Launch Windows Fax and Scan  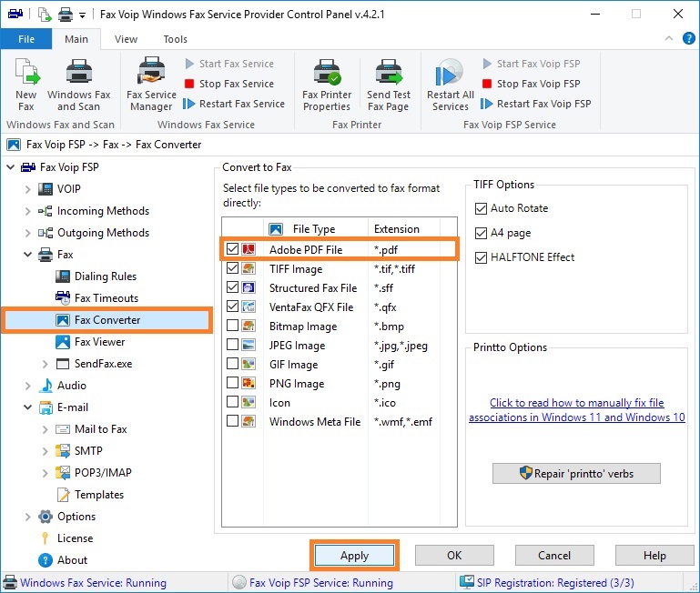pyautogui.click(x=79, y=85)
